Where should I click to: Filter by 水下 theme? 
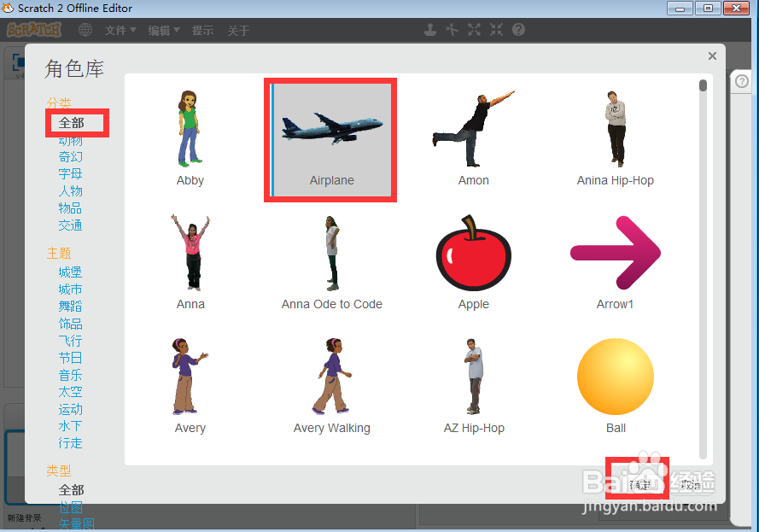tap(71, 426)
